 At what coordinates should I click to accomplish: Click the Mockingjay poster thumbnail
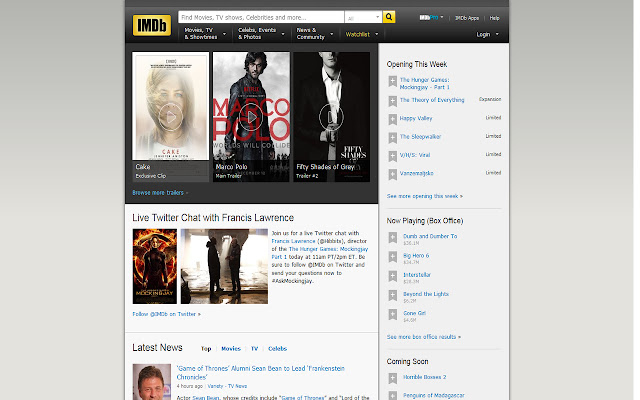155,266
